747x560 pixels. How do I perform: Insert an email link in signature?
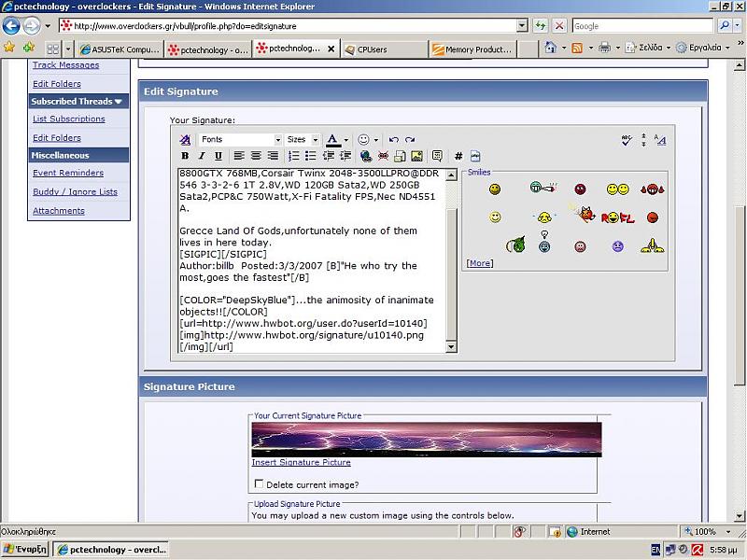pyautogui.click(x=401, y=156)
